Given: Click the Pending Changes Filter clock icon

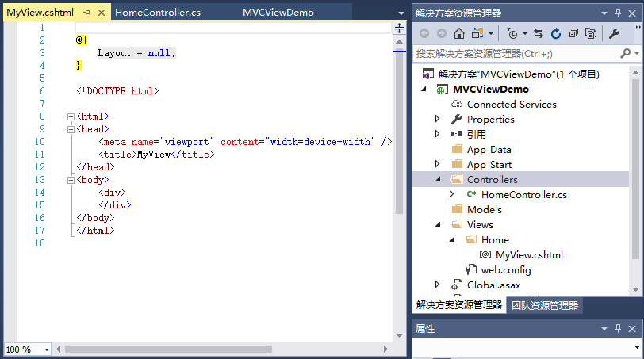Looking at the screenshot, I should [x=512, y=33].
